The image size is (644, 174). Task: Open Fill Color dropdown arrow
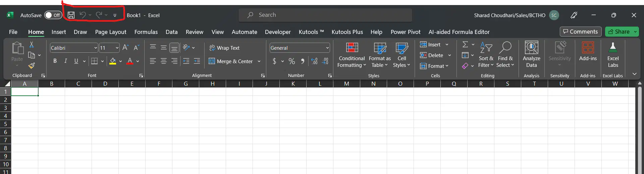120,61
